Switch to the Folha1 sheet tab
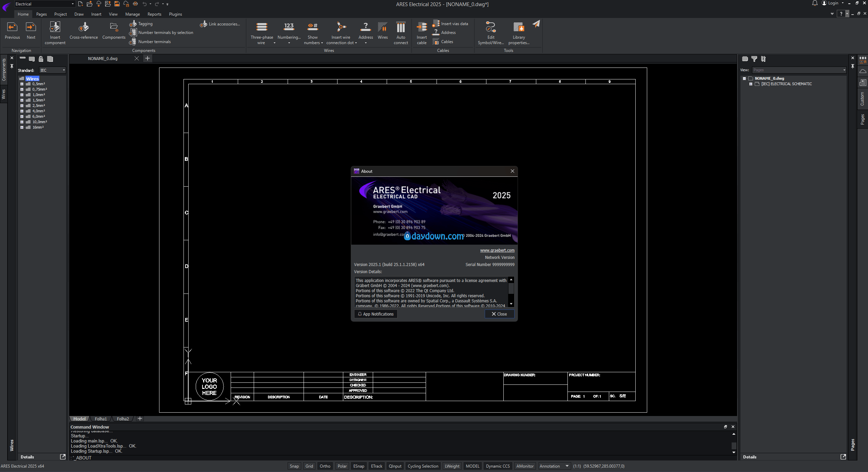This screenshot has width=868, height=472. coord(101,419)
